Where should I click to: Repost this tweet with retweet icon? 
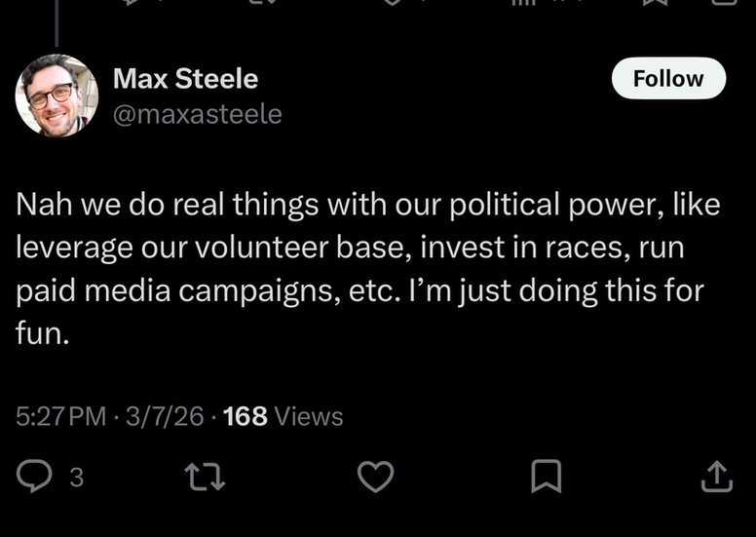click(x=206, y=477)
